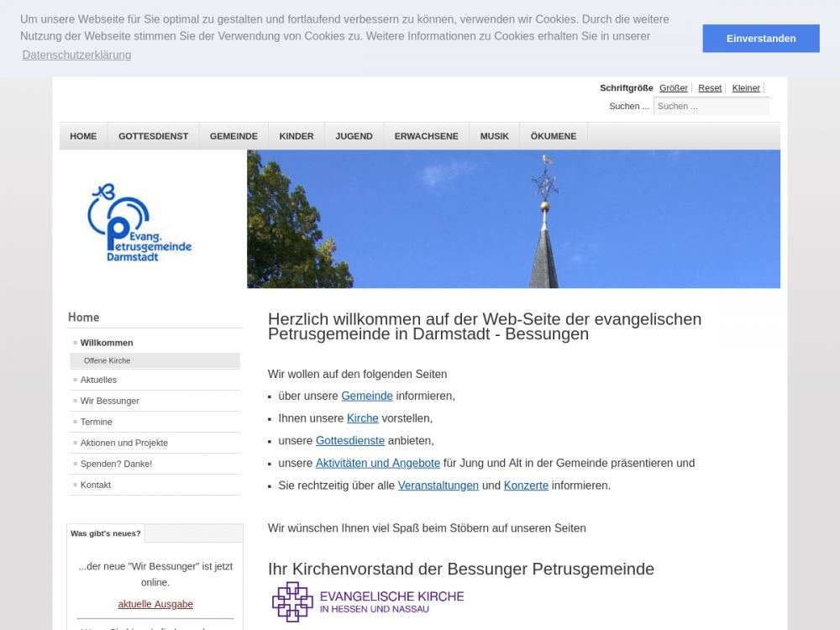The width and height of the screenshot is (840, 630).
Task: Select Jugend in navigation bar
Action: [354, 136]
